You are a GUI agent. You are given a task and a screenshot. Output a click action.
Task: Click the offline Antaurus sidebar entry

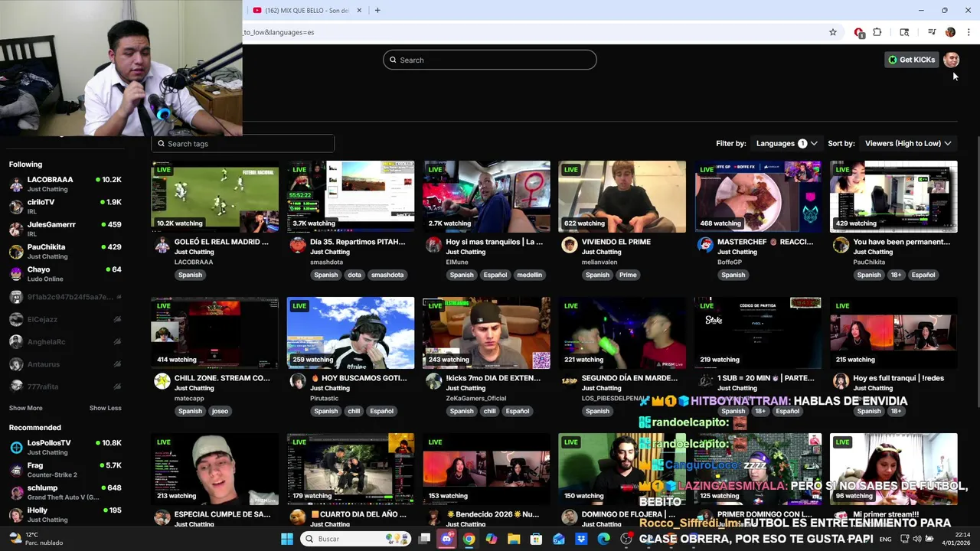(65, 364)
